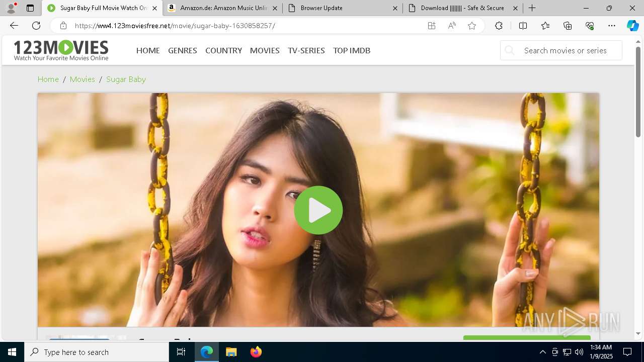Click scrollbar down arrow

tap(638, 333)
